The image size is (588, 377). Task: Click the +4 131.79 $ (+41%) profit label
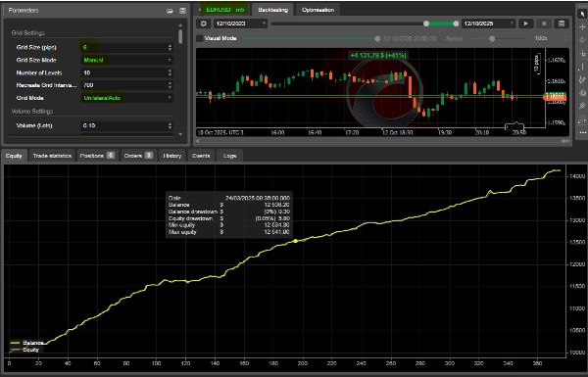tap(378, 56)
